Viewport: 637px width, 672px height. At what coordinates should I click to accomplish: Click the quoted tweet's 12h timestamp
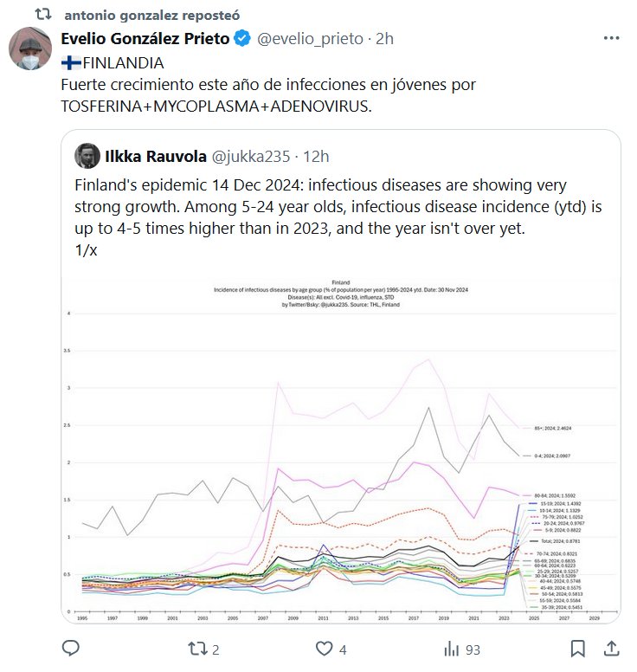tap(315, 156)
